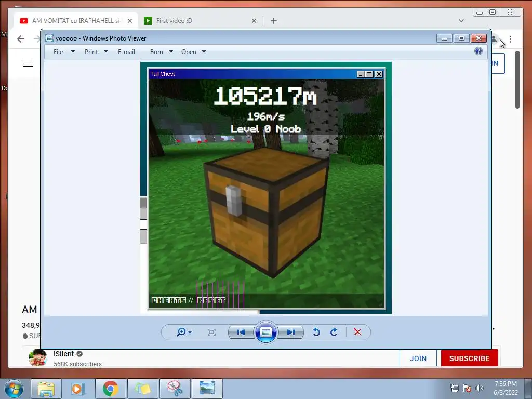Open Photo Viewer help icon
The image size is (532, 399).
(x=478, y=51)
